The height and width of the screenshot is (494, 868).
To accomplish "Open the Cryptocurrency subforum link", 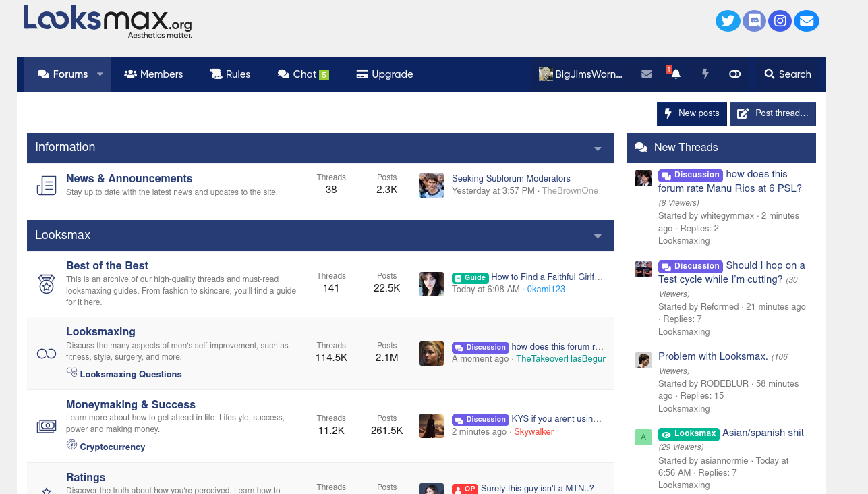I will (113, 447).
